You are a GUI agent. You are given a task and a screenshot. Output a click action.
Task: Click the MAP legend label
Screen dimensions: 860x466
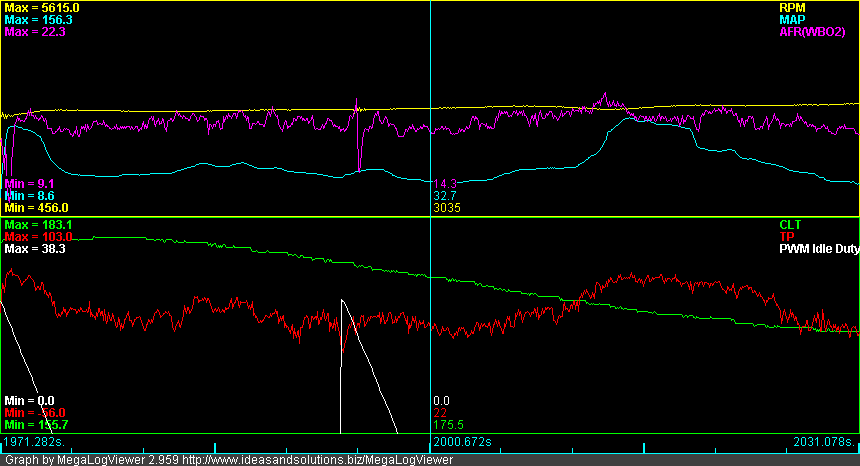792,20
